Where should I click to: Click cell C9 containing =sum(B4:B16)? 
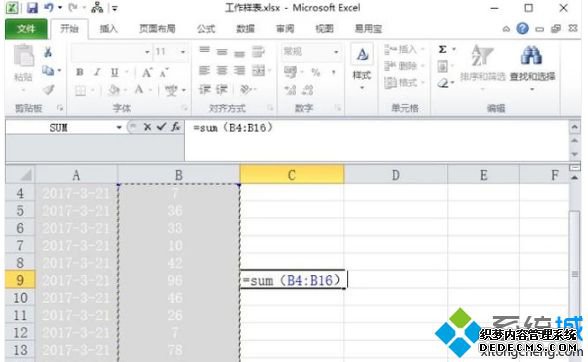[292, 280]
